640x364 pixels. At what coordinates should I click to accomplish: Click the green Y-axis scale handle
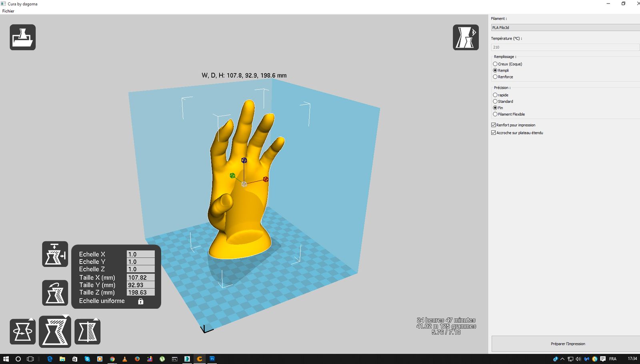click(x=232, y=176)
